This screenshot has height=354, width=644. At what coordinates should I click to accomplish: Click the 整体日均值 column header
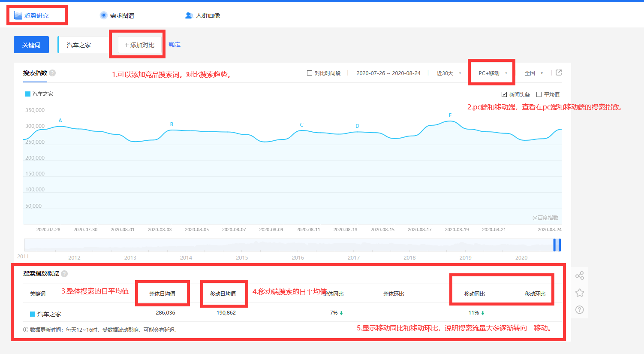pyautogui.click(x=162, y=294)
